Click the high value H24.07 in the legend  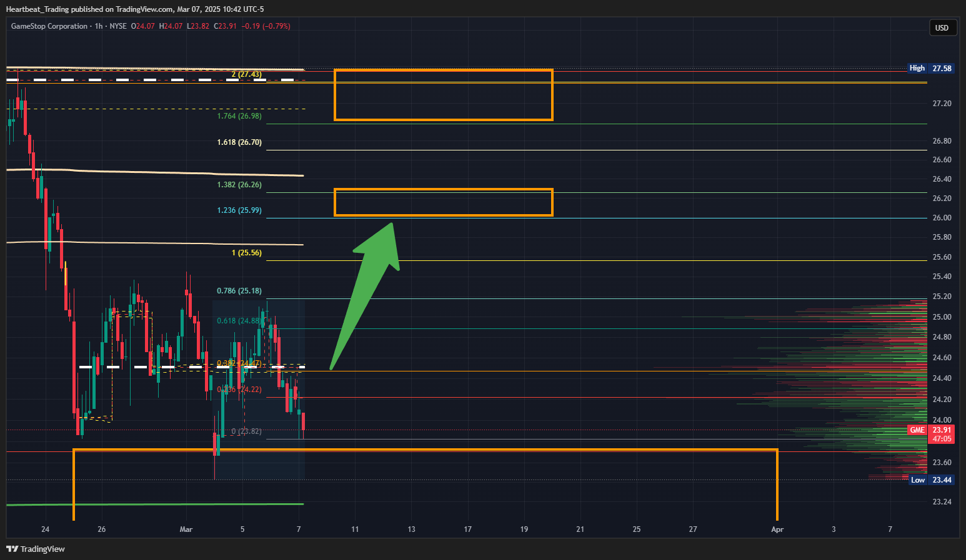pyautogui.click(x=171, y=26)
